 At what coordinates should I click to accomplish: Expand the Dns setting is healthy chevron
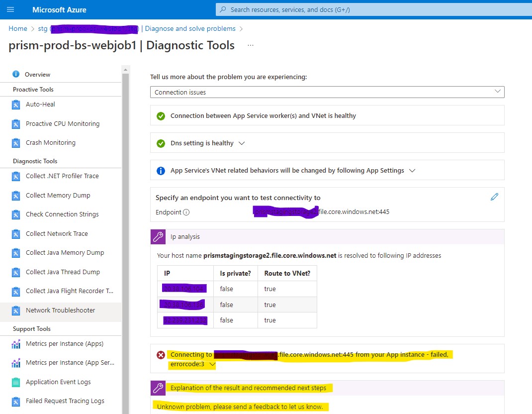242,143
